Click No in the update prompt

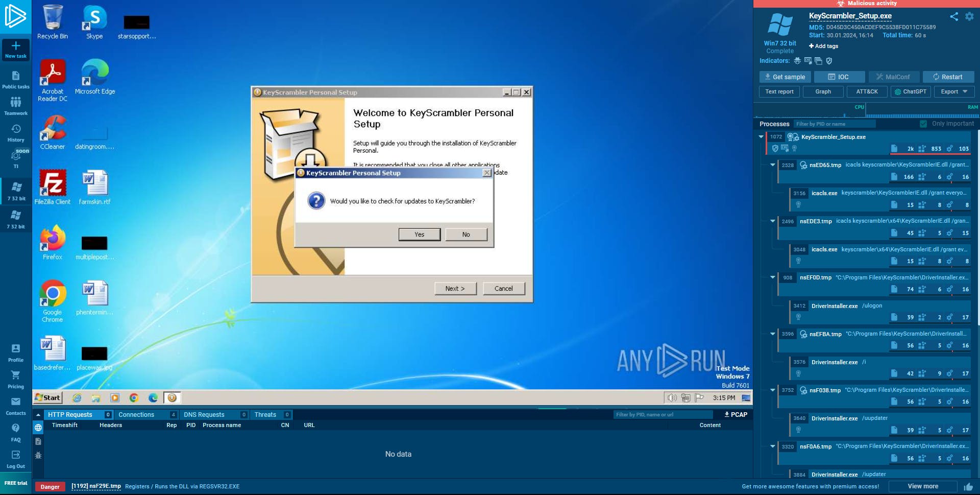click(x=466, y=234)
